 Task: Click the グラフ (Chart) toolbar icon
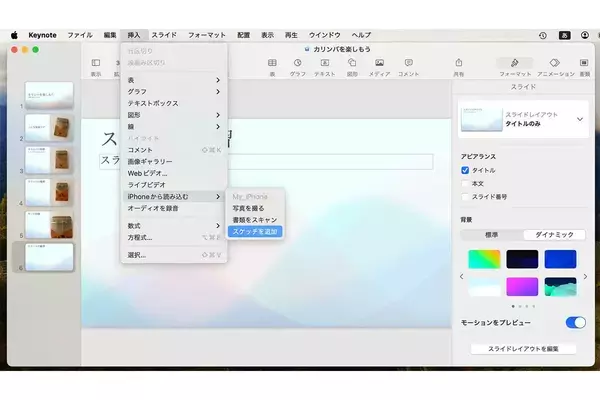tap(297, 63)
